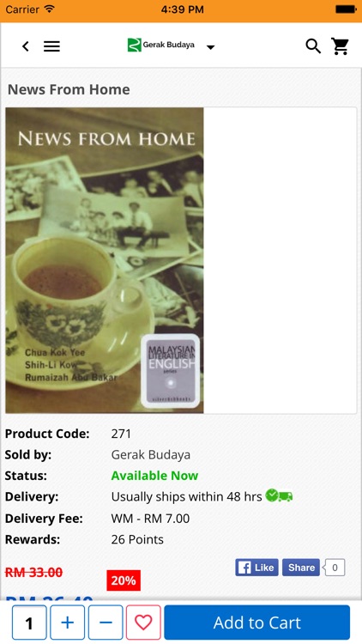Image resolution: width=362 pixels, height=644 pixels.
Task: Go back using the left chevron icon
Action: [x=26, y=46]
